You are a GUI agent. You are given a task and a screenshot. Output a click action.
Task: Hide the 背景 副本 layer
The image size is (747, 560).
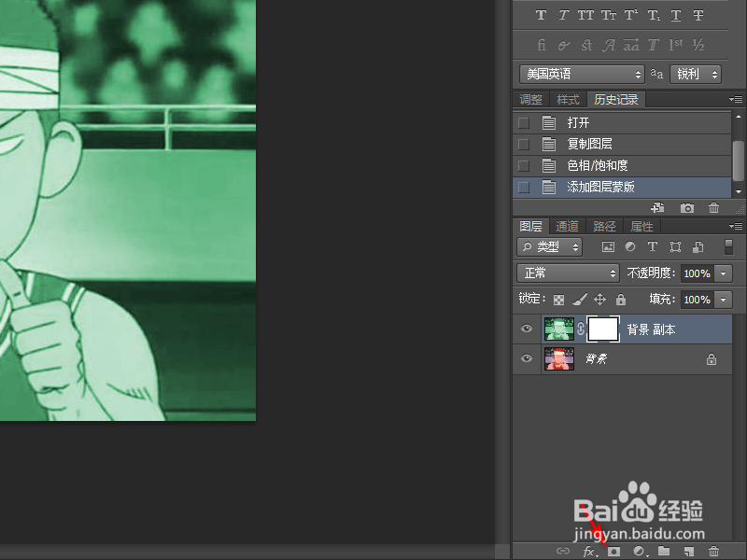(x=527, y=329)
